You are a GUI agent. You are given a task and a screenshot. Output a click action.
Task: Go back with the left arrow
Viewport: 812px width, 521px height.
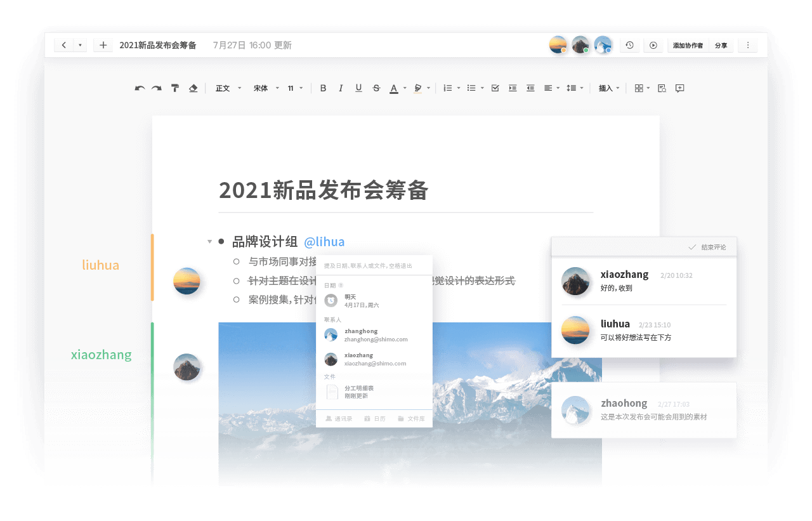click(x=64, y=45)
